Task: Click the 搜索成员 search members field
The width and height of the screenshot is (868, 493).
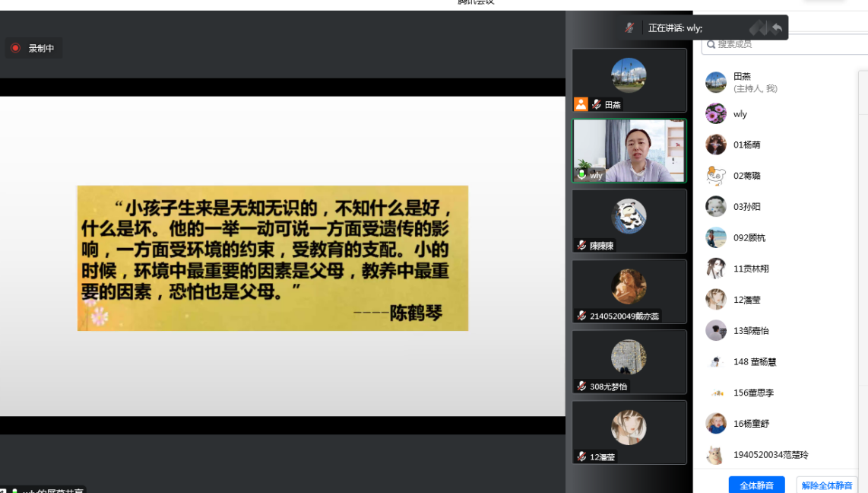Action: pos(783,45)
